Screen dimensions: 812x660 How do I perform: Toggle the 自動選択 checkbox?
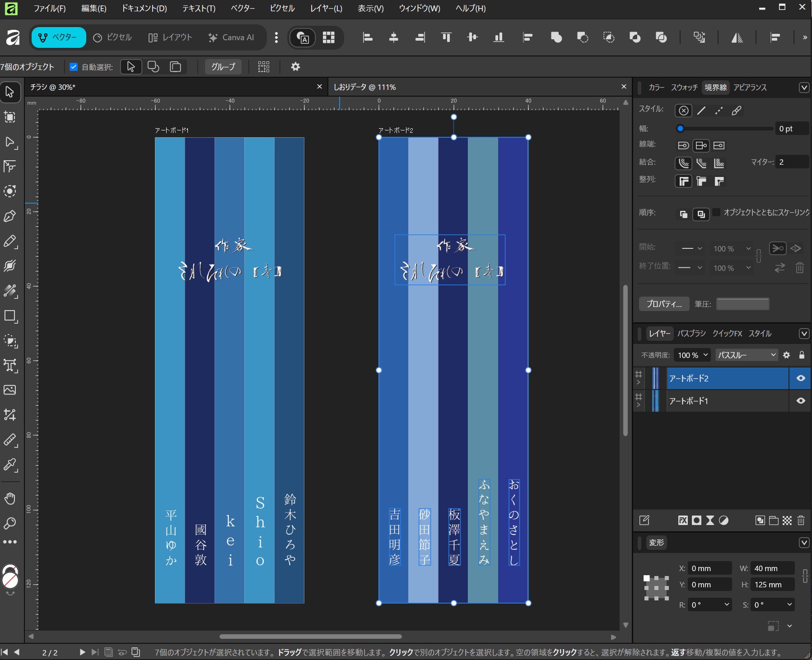74,67
